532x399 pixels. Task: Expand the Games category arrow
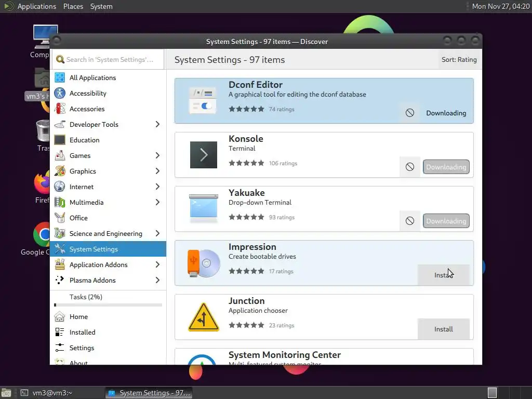pos(157,156)
